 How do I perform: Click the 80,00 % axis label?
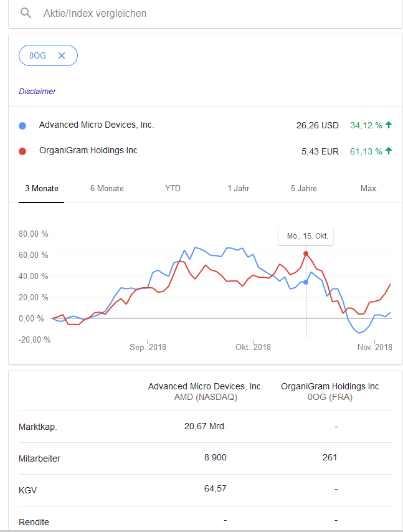coord(33,234)
